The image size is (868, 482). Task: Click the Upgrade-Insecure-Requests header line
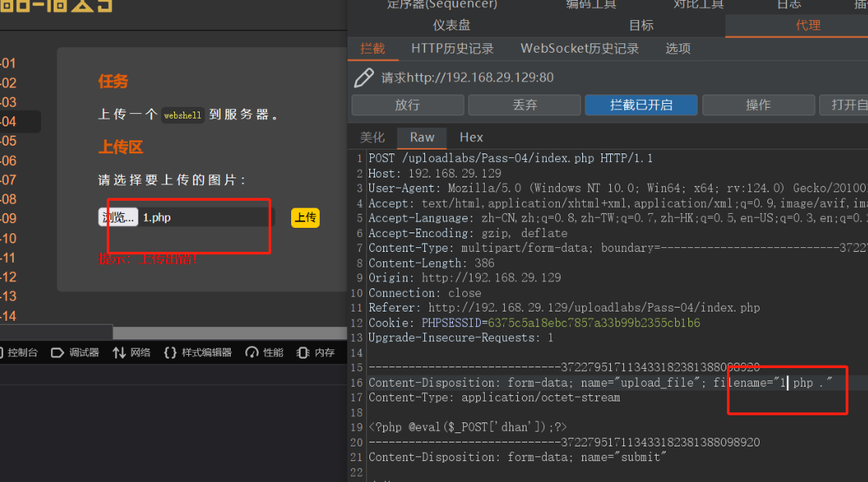click(461, 338)
